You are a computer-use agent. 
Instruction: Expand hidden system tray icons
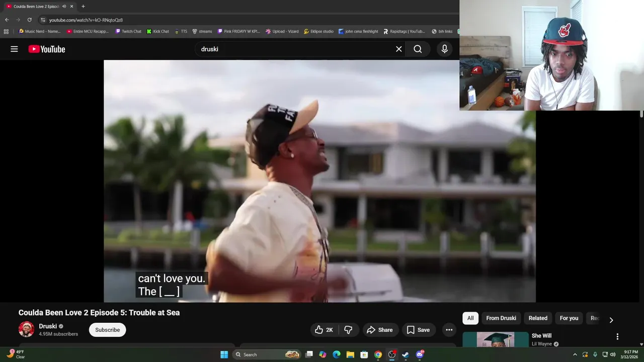coord(575,354)
